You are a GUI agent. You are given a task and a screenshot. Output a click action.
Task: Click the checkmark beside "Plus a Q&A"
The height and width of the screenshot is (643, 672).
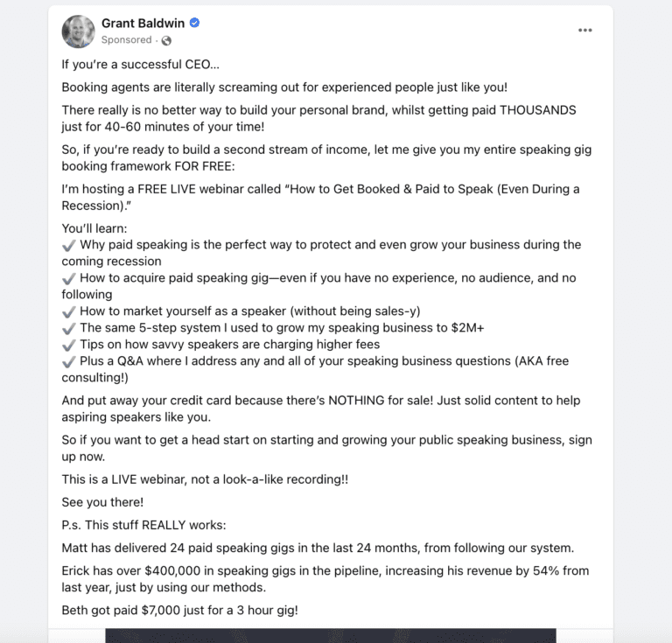69,361
